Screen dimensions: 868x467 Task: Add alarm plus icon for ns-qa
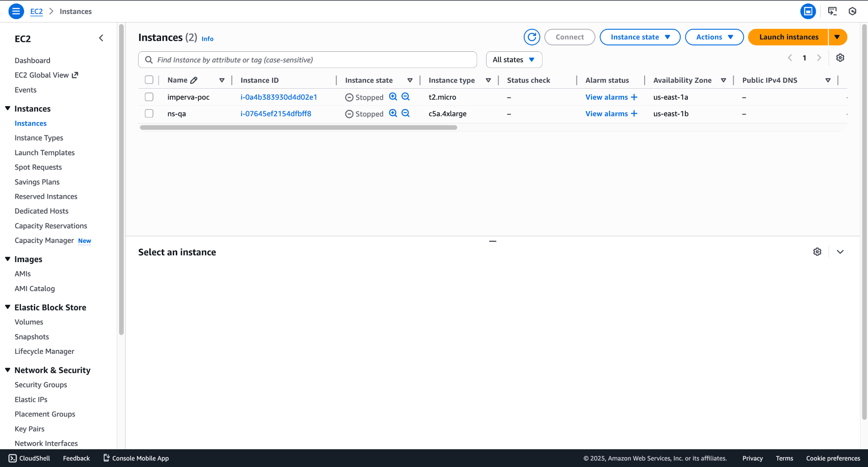pyautogui.click(x=634, y=114)
